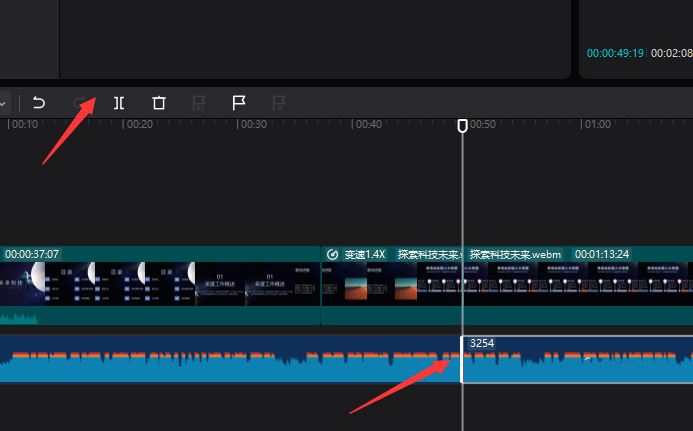Screen dimensions: 693x431
Task: Click the 00:20 mark on timeline ruler
Action: point(139,125)
